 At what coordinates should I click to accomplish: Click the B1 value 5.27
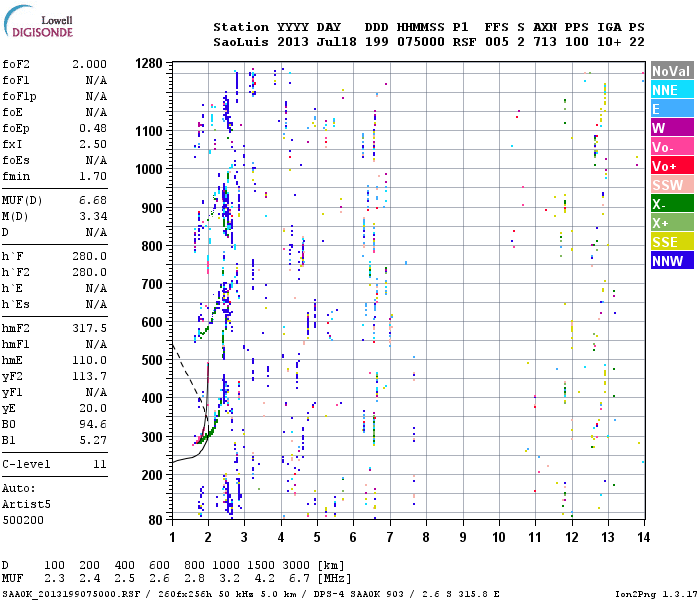[x=93, y=440]
